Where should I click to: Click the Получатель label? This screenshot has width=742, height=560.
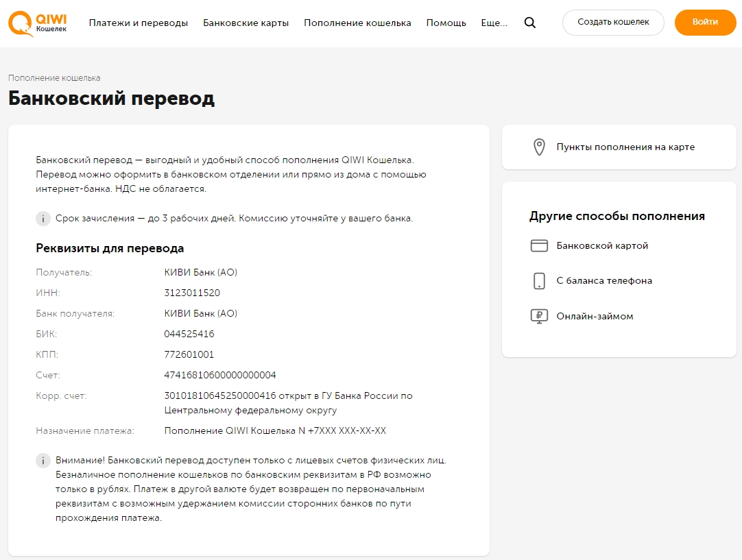(64, 272)
